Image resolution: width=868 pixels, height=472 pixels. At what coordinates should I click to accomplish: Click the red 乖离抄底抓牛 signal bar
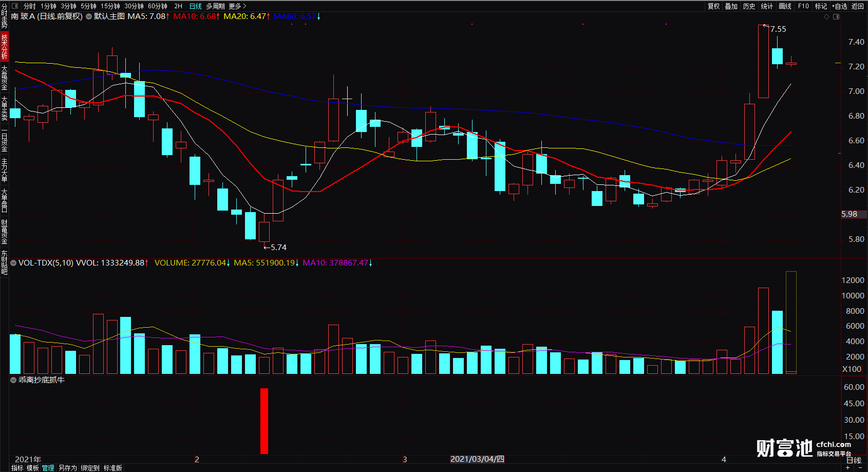tap(264, 421)
